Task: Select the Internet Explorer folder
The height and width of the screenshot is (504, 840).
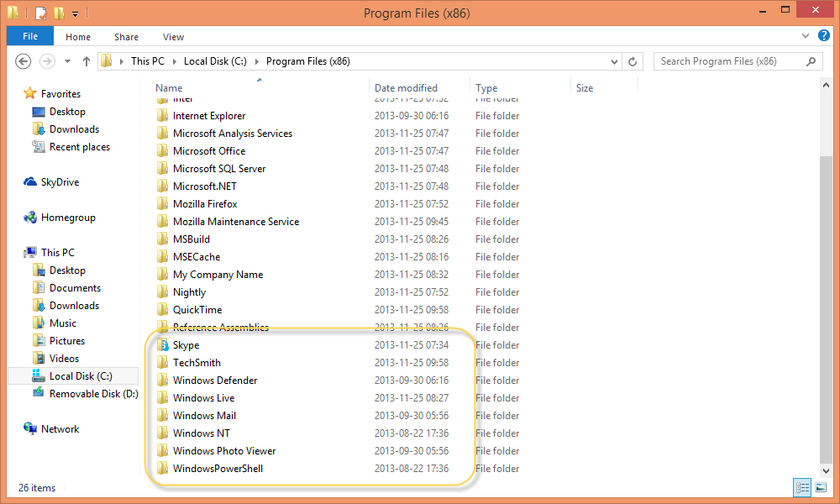Action: point(209,116)
